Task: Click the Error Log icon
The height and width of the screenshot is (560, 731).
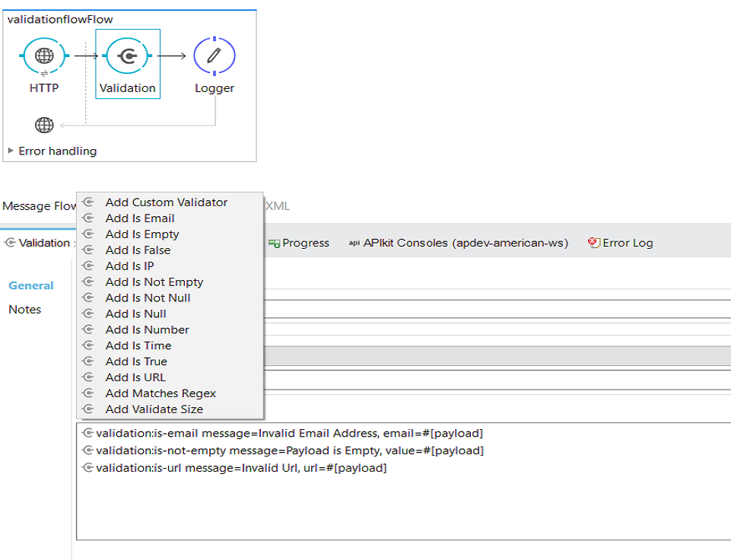Action: coord(593,243)
